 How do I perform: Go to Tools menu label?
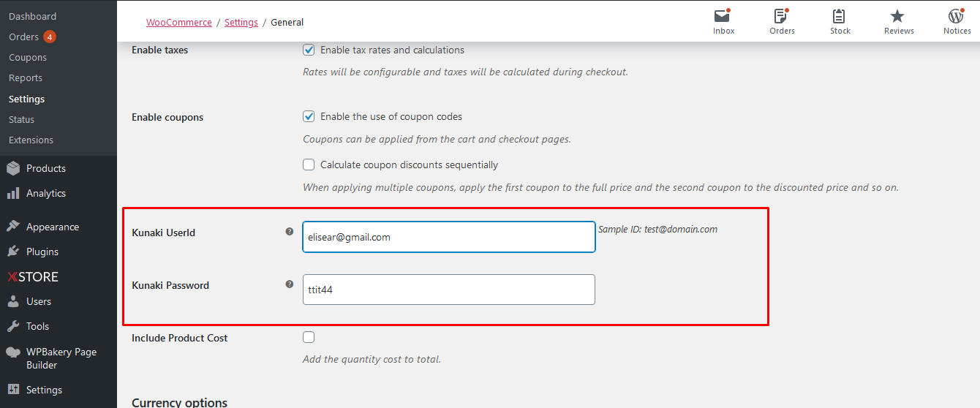(38, 326)
